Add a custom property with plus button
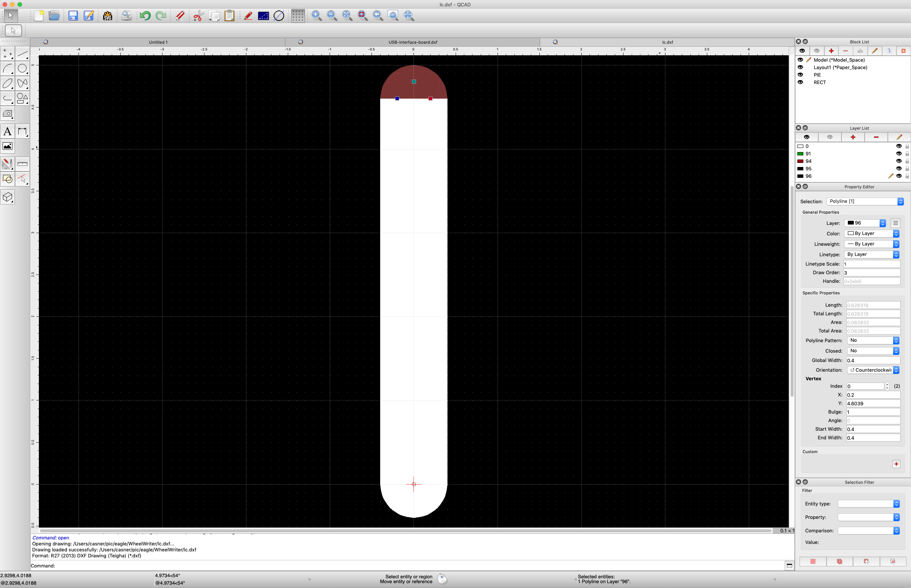This screenshot has height=588, width=911. tap(896, 464)
